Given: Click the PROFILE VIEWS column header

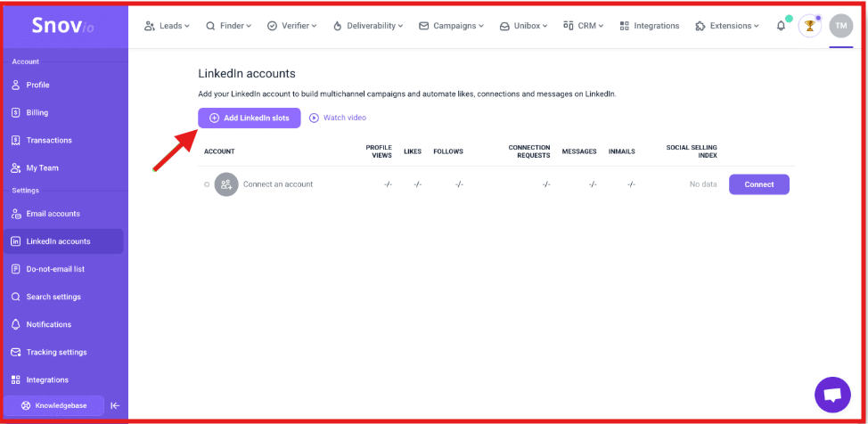Looking at the screenshot, I should (379, 151).
